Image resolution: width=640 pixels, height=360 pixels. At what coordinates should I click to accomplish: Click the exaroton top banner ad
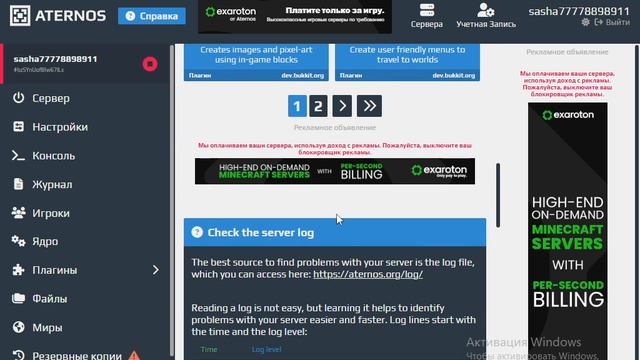click(295, 17)
